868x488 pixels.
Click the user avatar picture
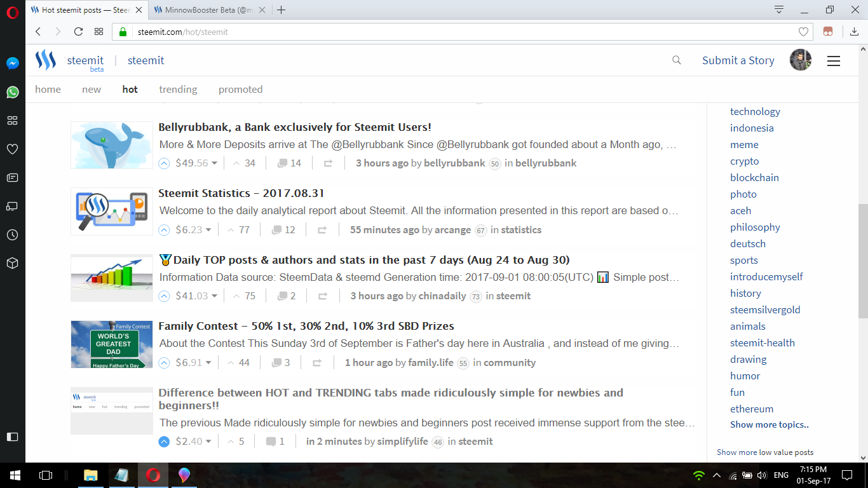801,60
